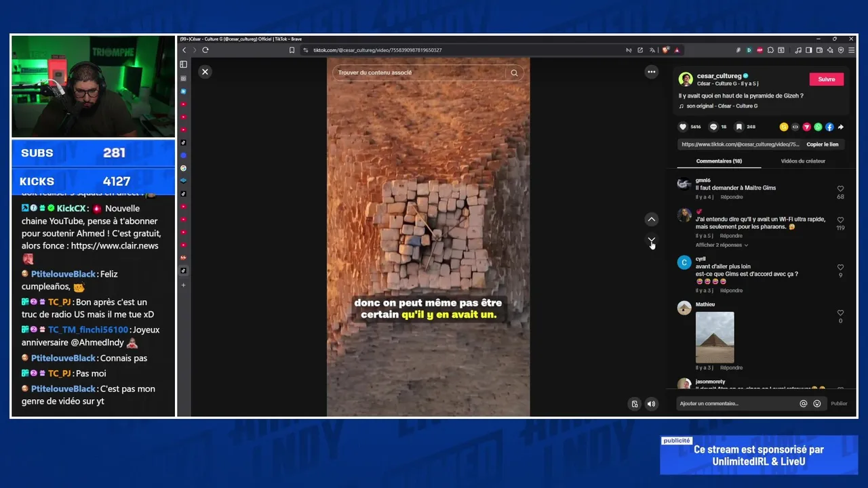Toggle auto-scroll icon next to volume button

coord(635,404)
